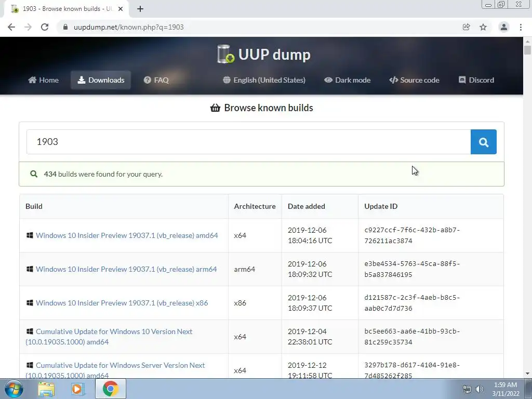532x399 pixels.
Task: Open Windows 10 Insider Preview 19037.1 arm64
Action: point(126,269)
